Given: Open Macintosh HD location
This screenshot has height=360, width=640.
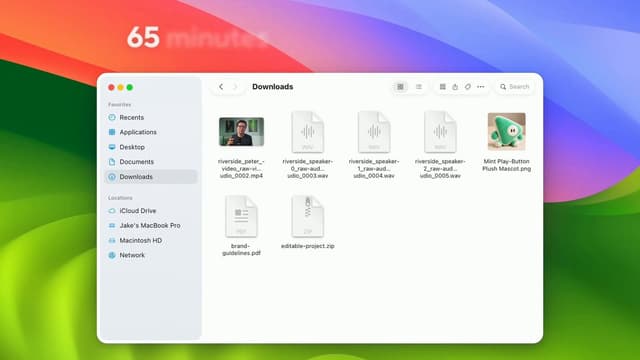Looking at the screenshot, I should click(x=151, y=240).
